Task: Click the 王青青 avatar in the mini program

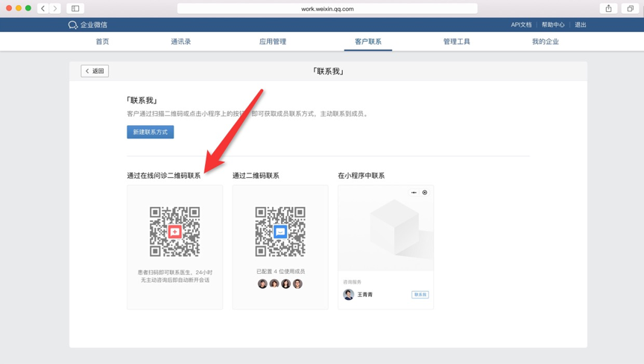Action: click(349, 295)
